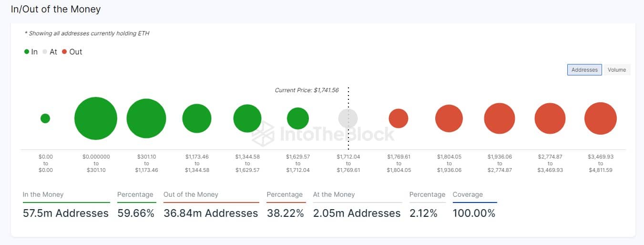Switch to the Volume view
644x245 pixels.
pyautogui.click(x=616, y=70)
